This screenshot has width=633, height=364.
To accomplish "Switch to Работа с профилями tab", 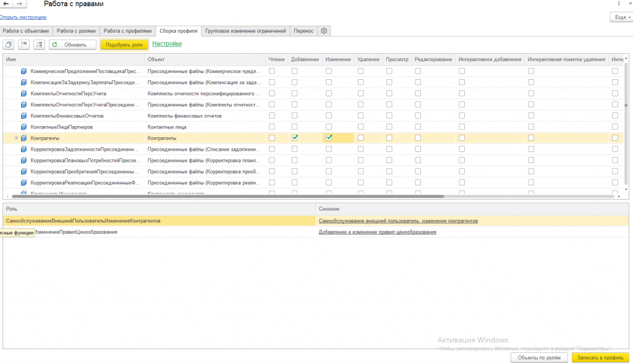I will tap(127, 31).
